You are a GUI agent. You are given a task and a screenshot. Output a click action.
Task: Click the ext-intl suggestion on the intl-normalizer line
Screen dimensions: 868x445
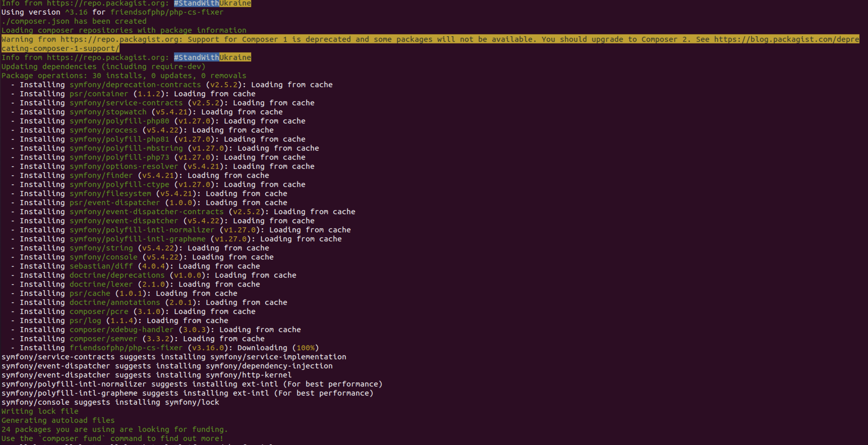(260, 385)
